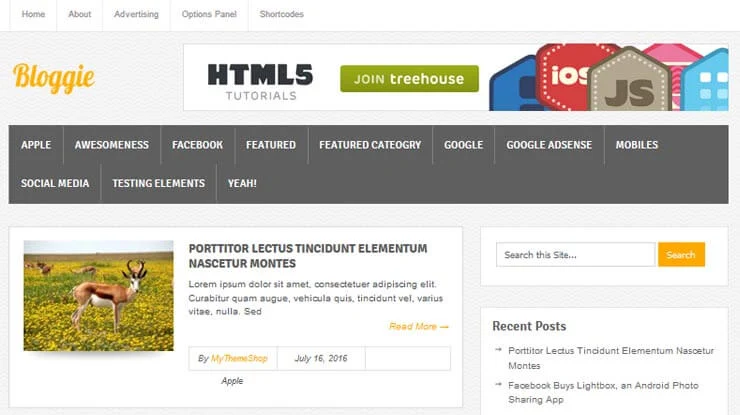This screenshot has width=740, height=415.
Task: Open Testing Elements in navigation
Action: pyautogui.click(x=159, y=183)
